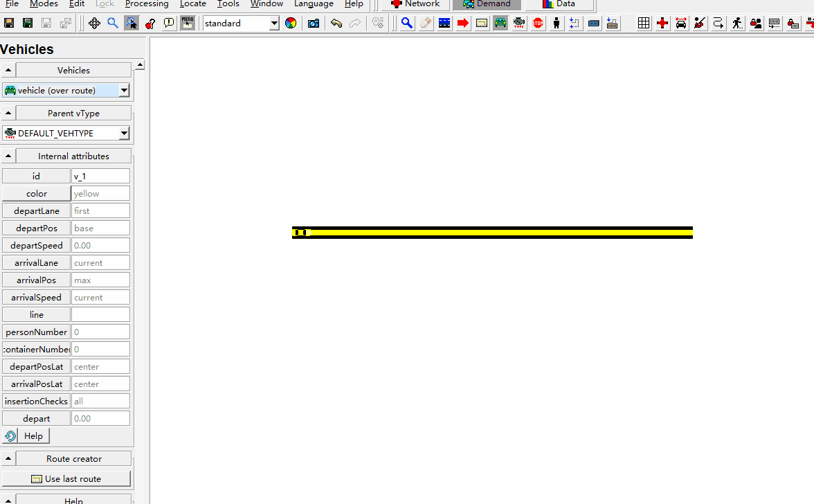This screenshot has height=504, width=814.
Task: Toggle the lock persons icon
Action: tap(756, 24)
